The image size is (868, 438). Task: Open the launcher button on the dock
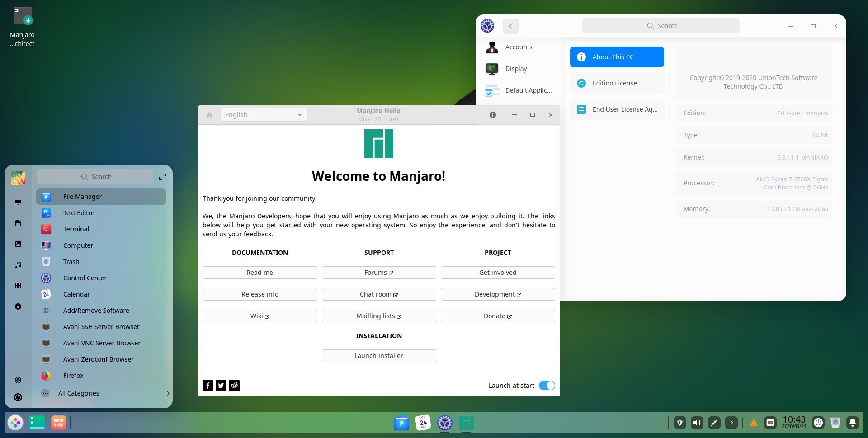coord(15,423)
